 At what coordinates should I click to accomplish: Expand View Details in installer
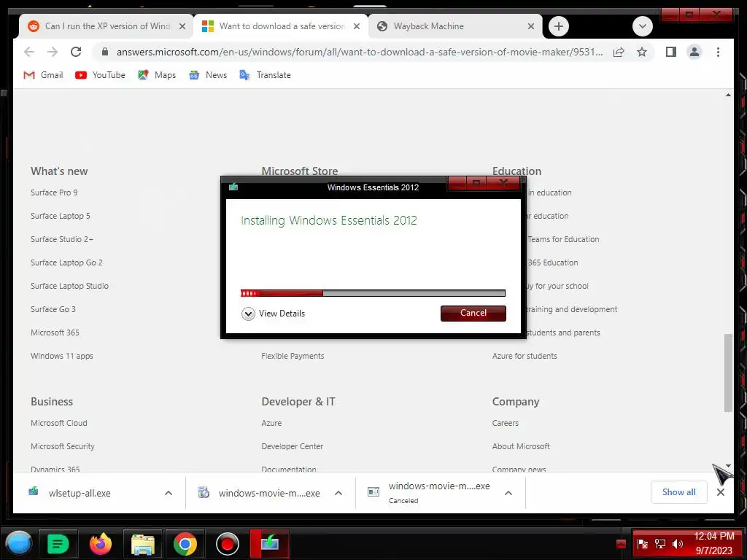[274, 314]
